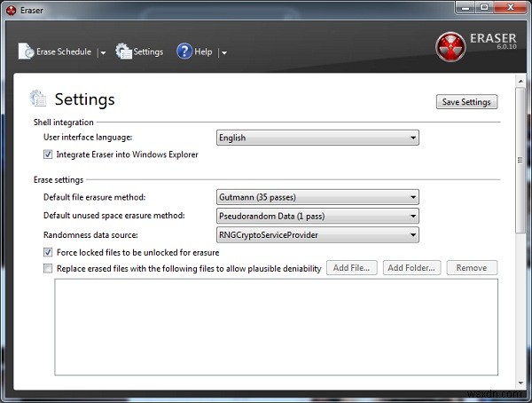Click the ERASER 6.0.10 version text
Image resolution: width=532 pixels, height=403 pixels.
click(x=493, y=41)
